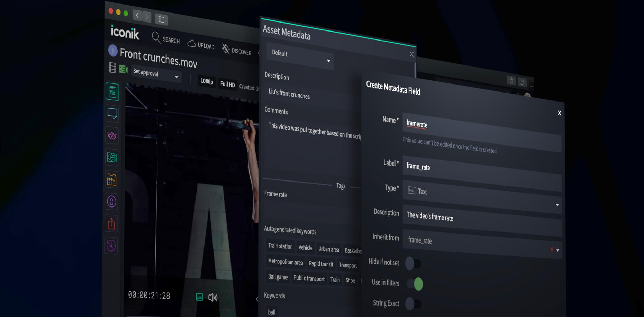Click the Upload cloud icon

coord(192,44)
